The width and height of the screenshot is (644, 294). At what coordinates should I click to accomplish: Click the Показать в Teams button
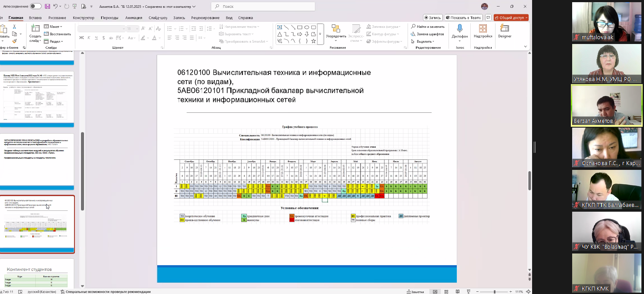tap(463, 18)
